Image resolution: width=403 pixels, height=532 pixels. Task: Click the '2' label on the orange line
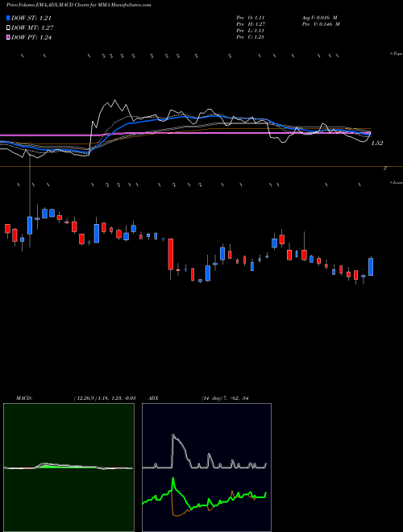[x=385, y=168]
